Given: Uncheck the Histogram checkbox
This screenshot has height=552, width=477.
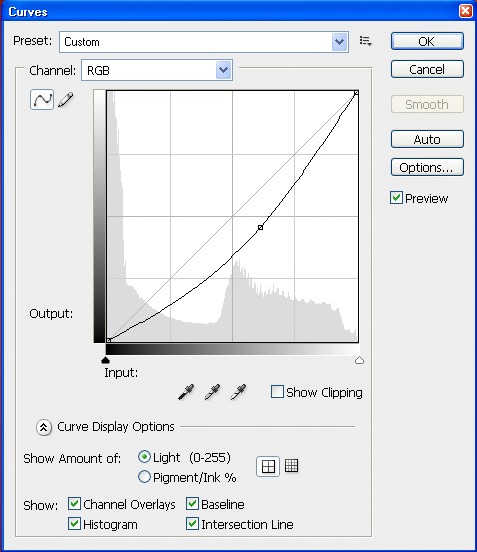Looking at the screenshot, I should (74, 523).
